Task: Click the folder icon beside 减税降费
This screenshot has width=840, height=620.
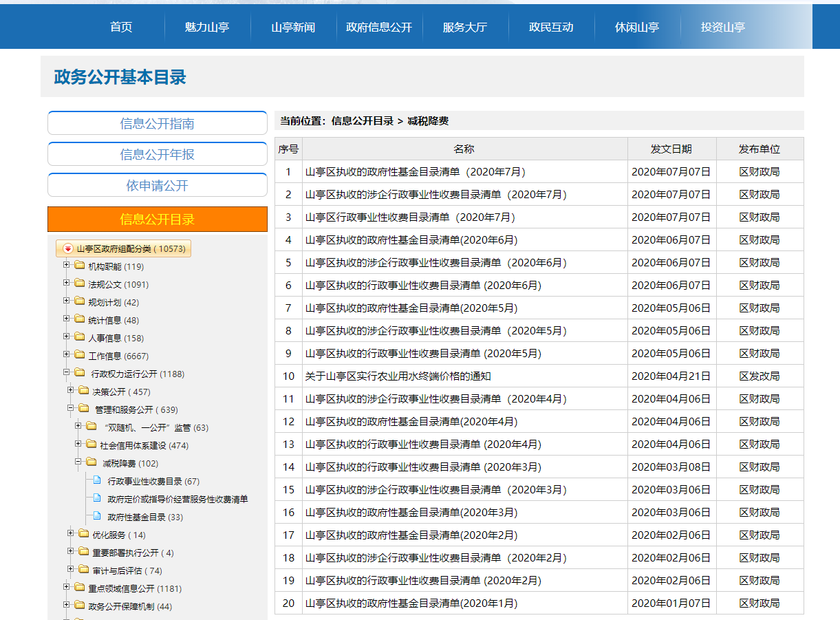Action: coord(91,462)
